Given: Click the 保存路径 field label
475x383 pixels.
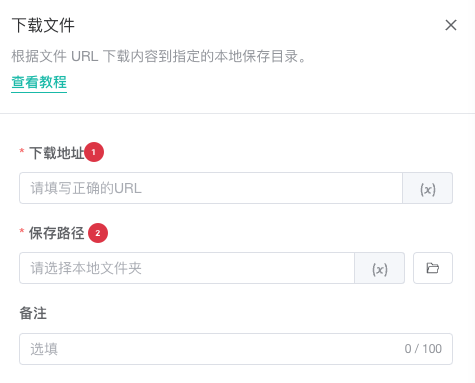Looking at the screenshot, I should (56, 233).
